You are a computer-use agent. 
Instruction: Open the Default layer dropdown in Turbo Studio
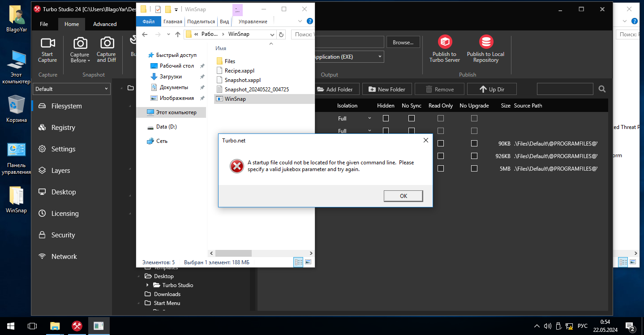pyautogui.click(x=72, y=89)
